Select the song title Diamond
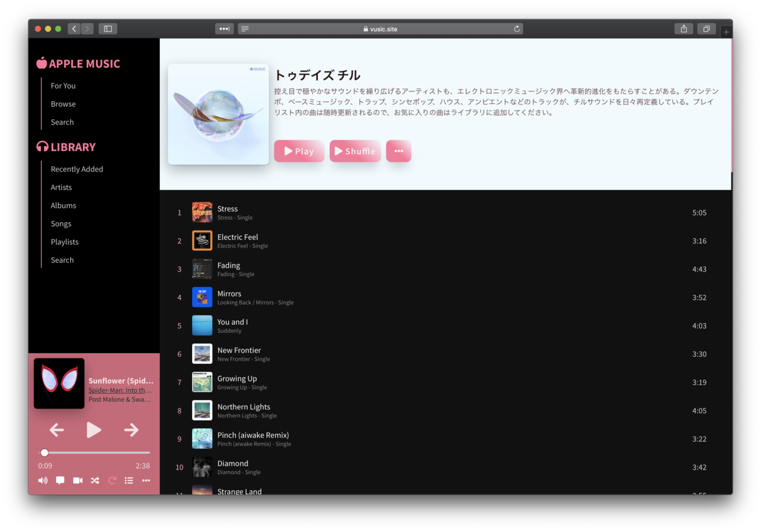Screen dimensions: 761x532 [x=233, y=464]
